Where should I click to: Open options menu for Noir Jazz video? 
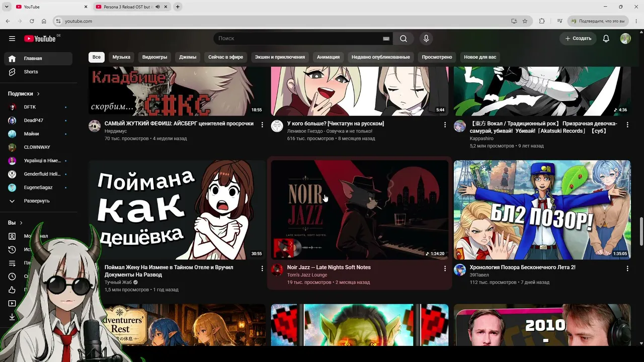coord(445,269)
